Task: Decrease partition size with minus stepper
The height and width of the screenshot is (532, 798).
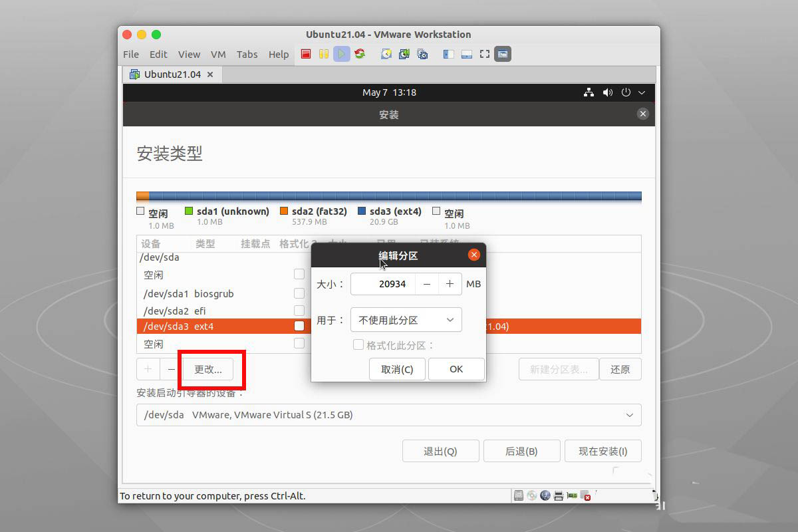Action: click(427, 284)
